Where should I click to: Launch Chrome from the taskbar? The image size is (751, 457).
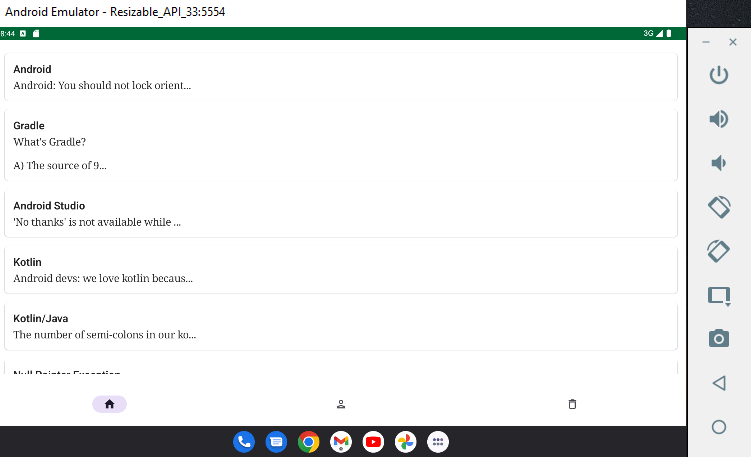click(x=309, y=441)
